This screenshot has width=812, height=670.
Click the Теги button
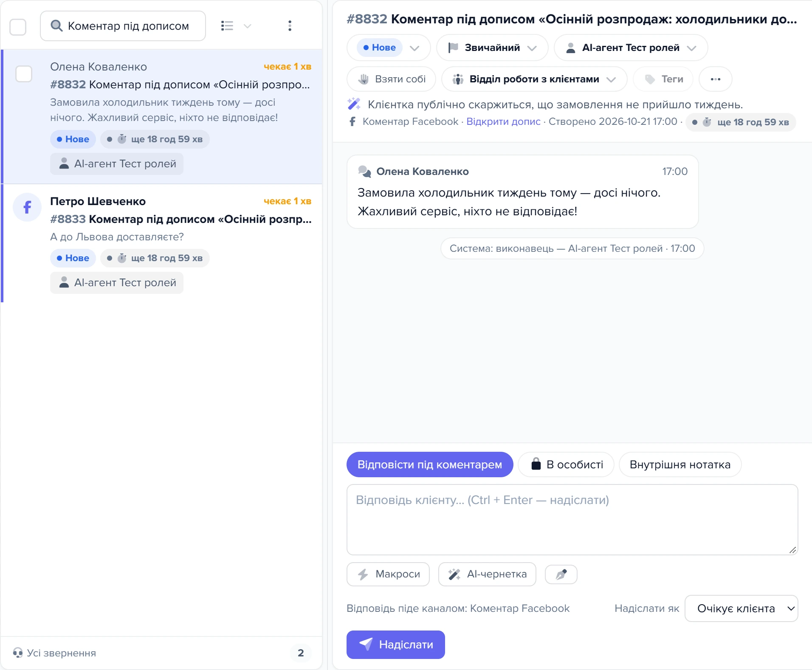[663, 79]
